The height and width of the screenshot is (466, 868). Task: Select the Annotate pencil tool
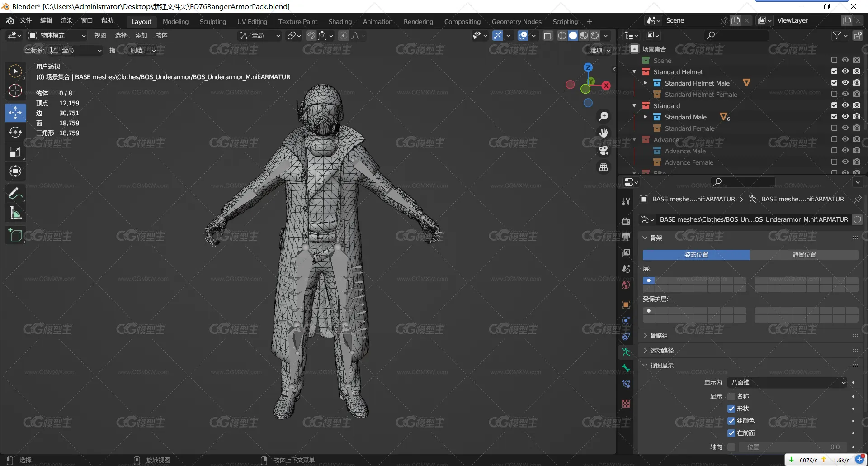tap(15, 194)
